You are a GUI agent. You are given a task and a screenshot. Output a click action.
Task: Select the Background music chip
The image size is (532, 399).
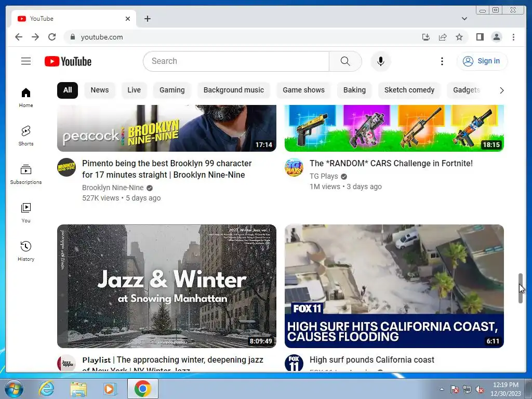click(x=233, y=90)
